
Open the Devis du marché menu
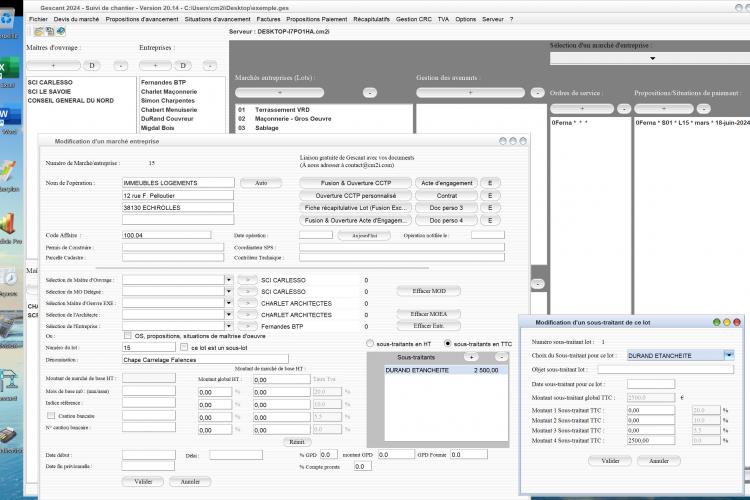point(77,19)
